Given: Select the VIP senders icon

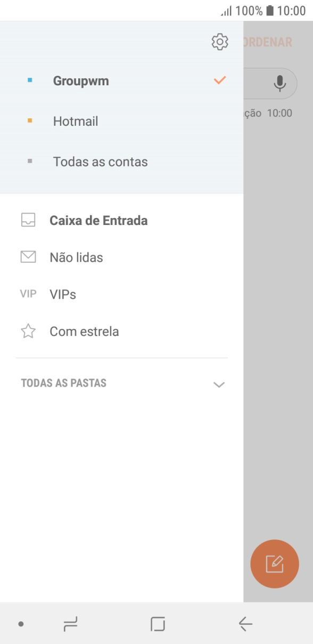Looking at the screenshot, I should click(x=28, y=294).
